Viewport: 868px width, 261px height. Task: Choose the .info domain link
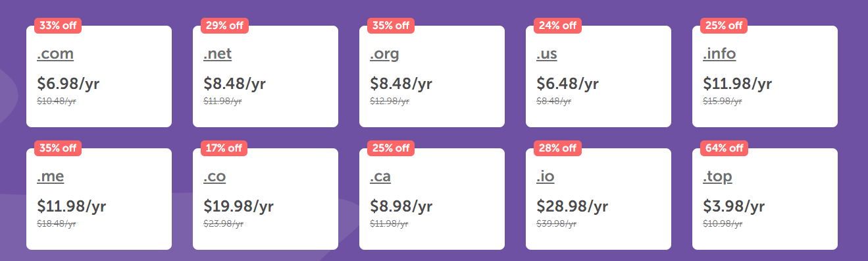(x=719, y=54)
